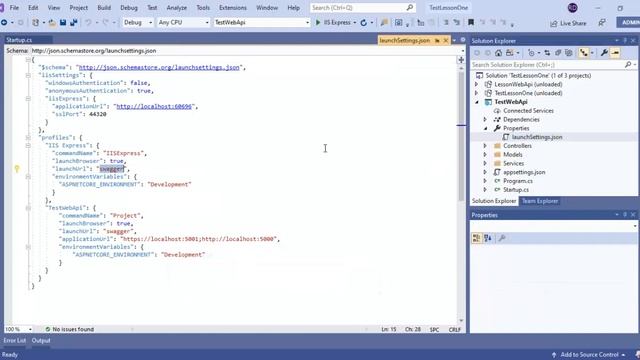Click the Live Share button
The height and width of the screenshot is (360, 640).
(x=568, y=23)
